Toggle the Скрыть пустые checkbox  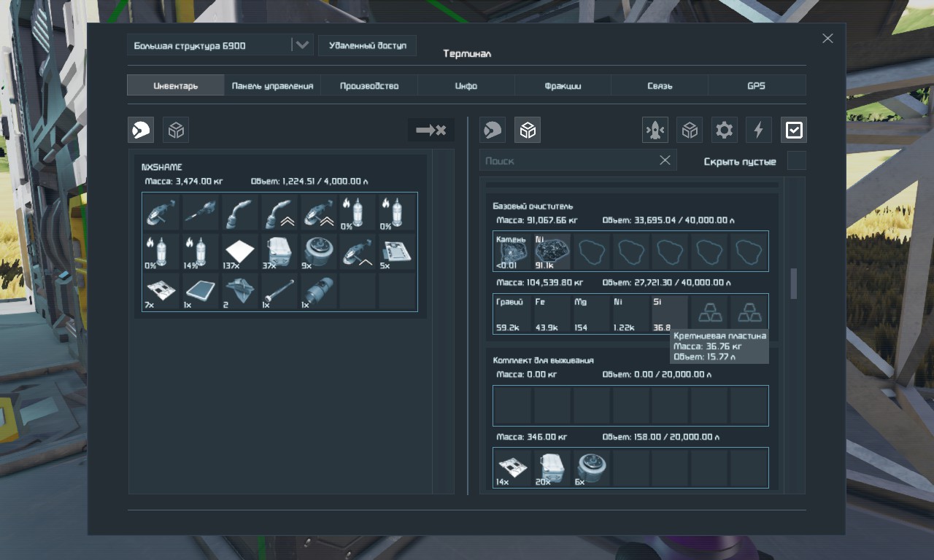pyautogui.click(x=796, y=161)
